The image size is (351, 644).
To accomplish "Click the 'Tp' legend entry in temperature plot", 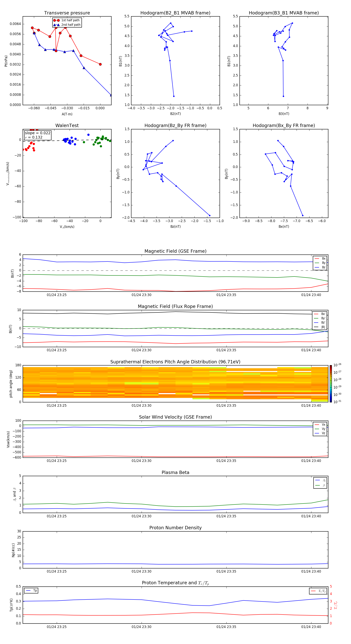I will (31, 591).
